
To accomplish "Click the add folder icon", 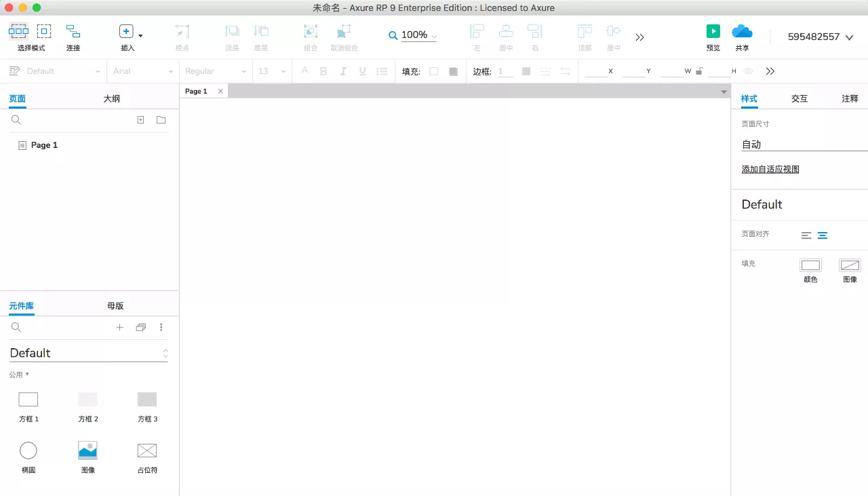I will 161,119.
